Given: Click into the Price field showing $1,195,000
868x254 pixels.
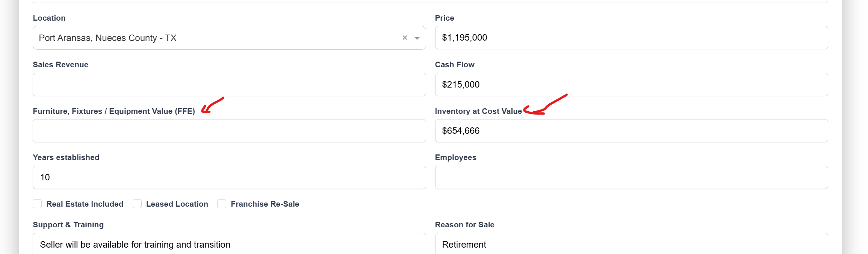Looking at the screenshot, I should click(x=631, y=38).
